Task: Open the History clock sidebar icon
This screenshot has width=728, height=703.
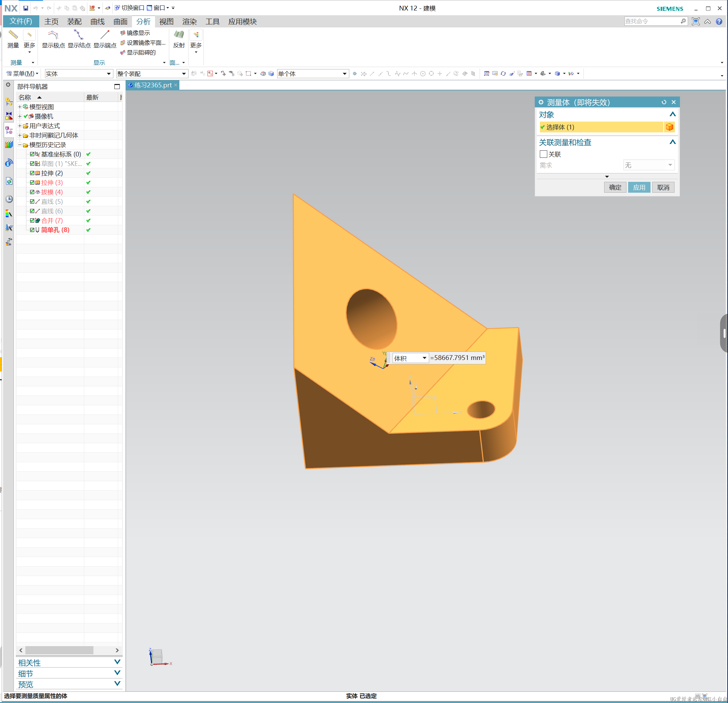Action: pos(9,199)
